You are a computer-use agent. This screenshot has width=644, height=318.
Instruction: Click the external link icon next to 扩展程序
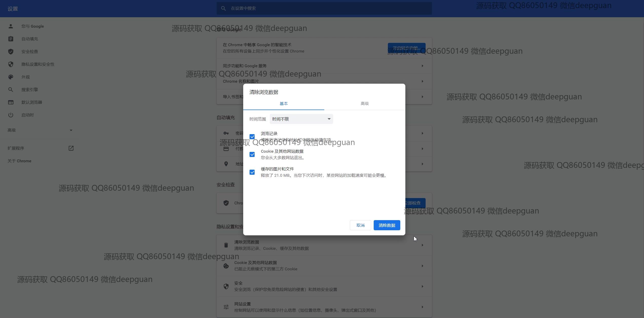pos(71,148)
